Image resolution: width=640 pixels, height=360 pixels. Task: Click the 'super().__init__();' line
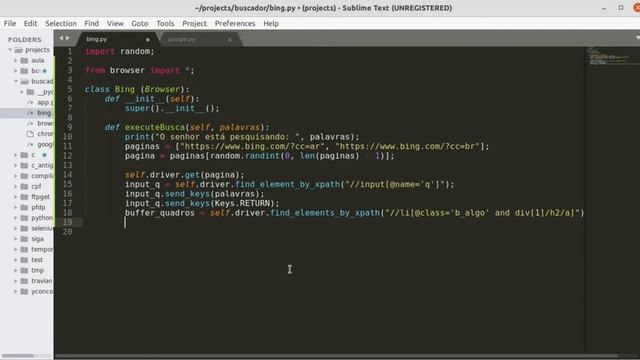(x=172, y=108)
